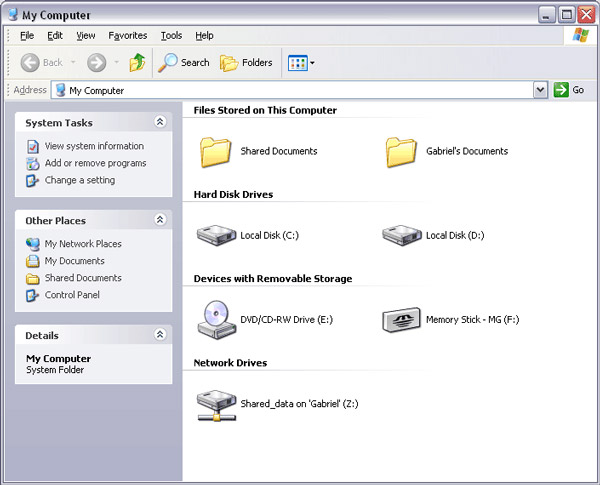
Task: Collapse the System Tasks panel
Action: (x=160, y=122)
